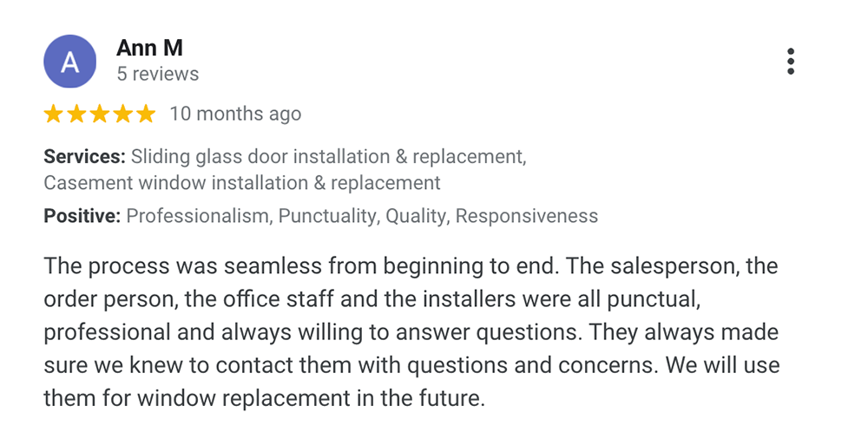Click the fifth gold rating star
Viewport: 868px width, 445px height.
coord(146,114)
